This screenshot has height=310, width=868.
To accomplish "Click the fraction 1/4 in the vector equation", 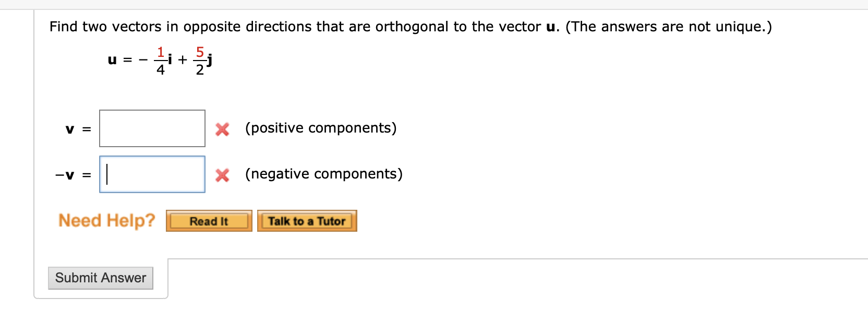I will pyautogui.click(x=160, y=58).
